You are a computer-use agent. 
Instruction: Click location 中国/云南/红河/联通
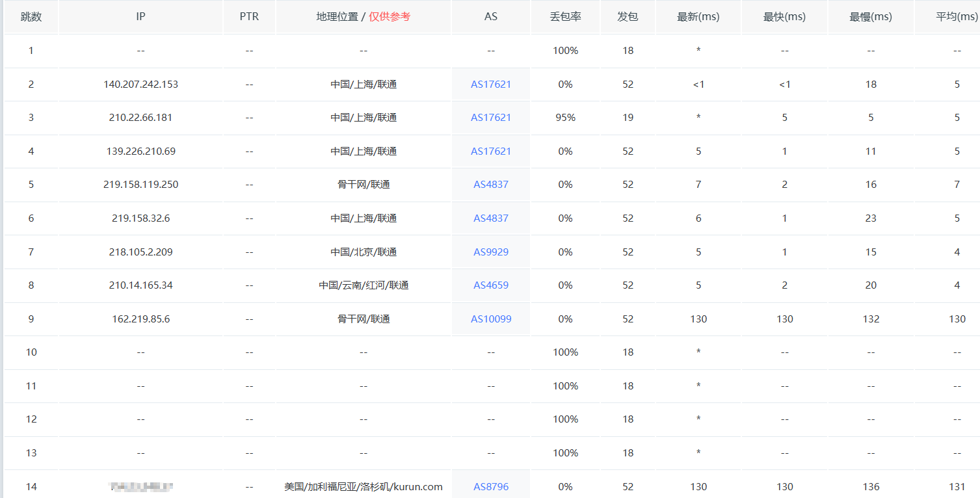pos(364,285)
